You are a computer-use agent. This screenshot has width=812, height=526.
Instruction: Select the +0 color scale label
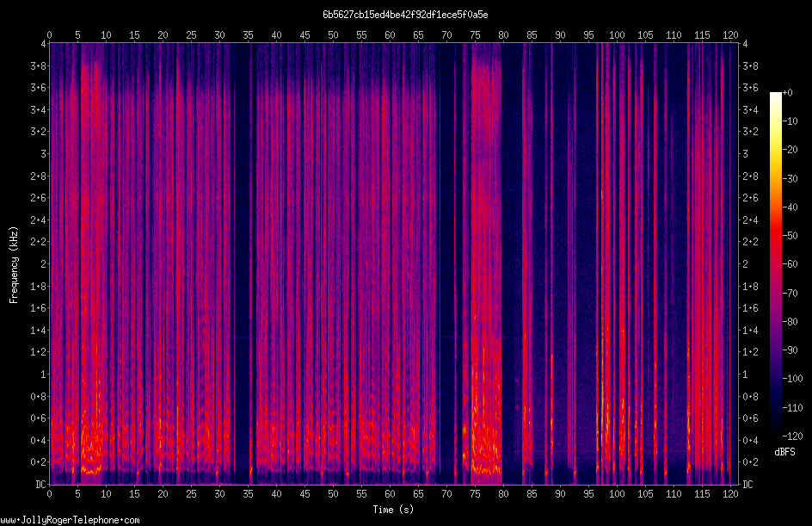pyautogui.click(x=788, y=93)
